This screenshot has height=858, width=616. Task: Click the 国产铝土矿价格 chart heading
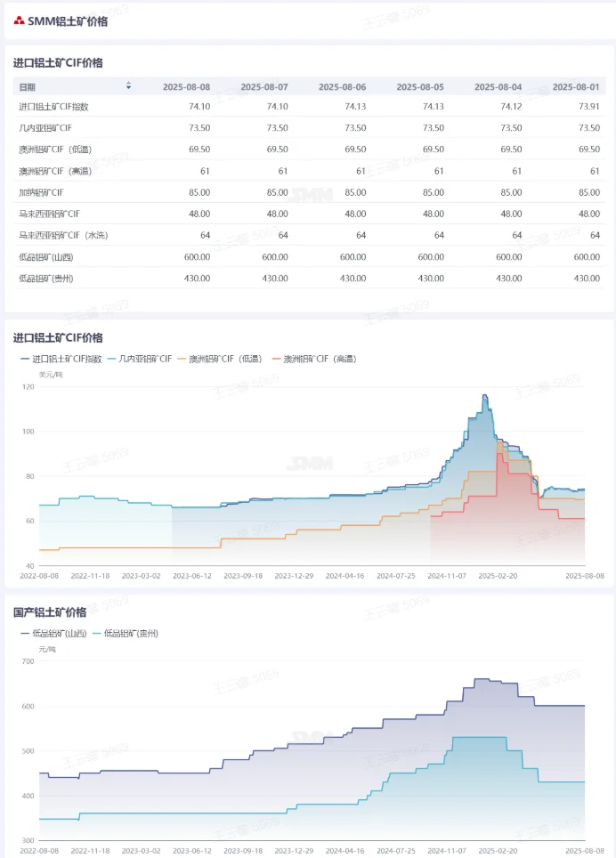[50, 612]
